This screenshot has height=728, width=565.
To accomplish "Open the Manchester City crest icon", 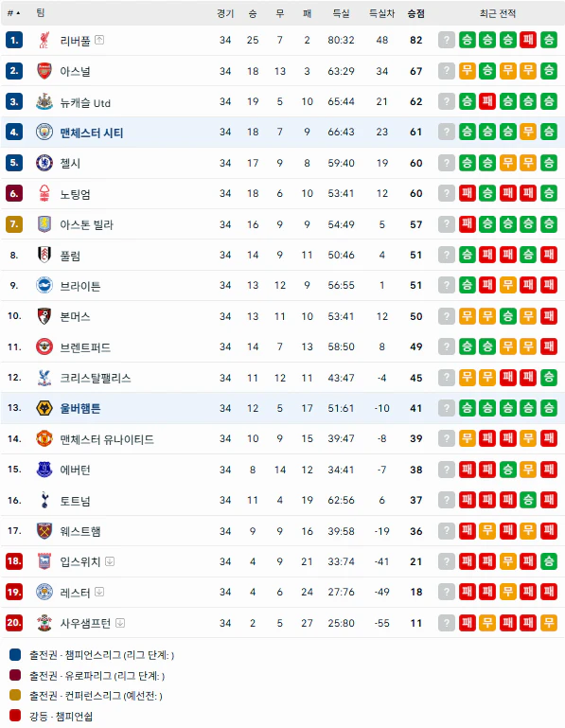I will click(44, 133).
